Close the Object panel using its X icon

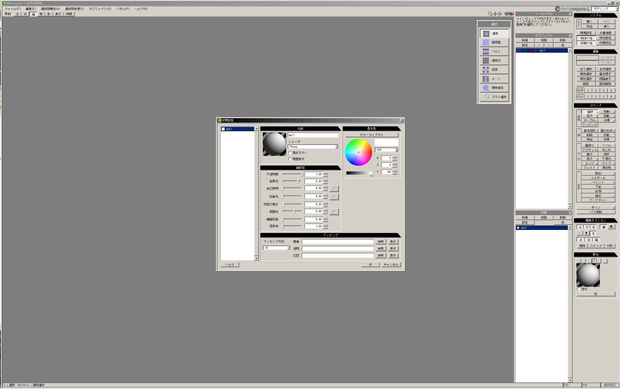(570, 36)
